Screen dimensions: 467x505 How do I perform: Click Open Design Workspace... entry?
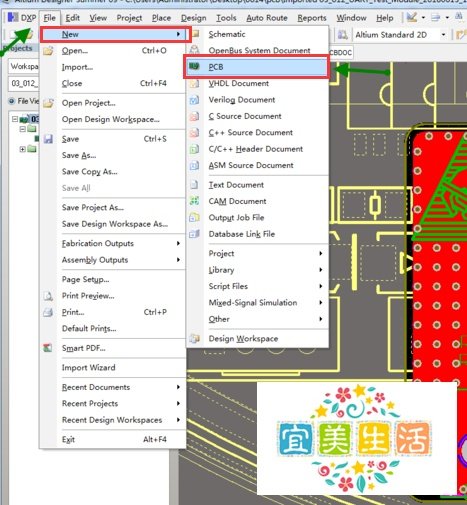[112, 119]
